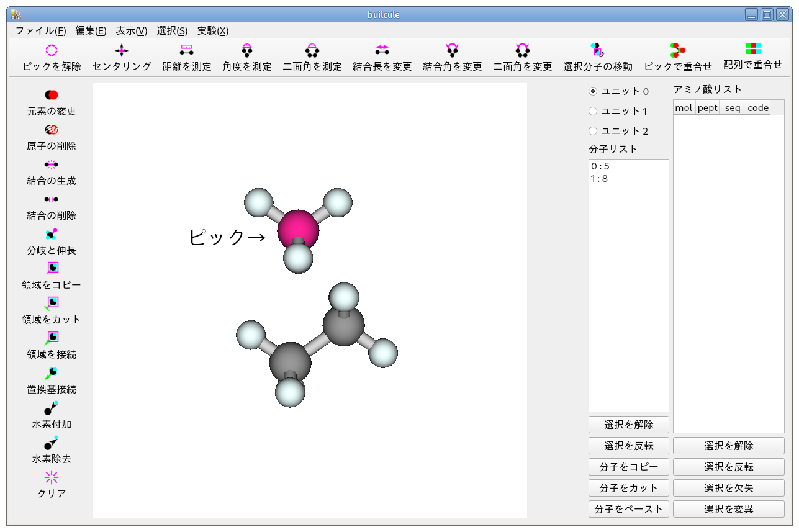Choose the 角度を測定 angle measurement tool
The height and width of the screenshot is (532, 799).
click(246, 50)
